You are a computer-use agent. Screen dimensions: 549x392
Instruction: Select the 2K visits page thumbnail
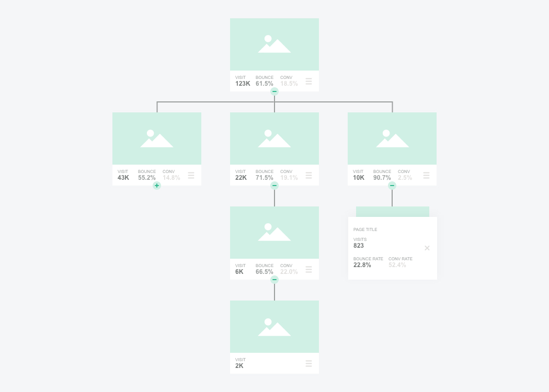point(274,327)
